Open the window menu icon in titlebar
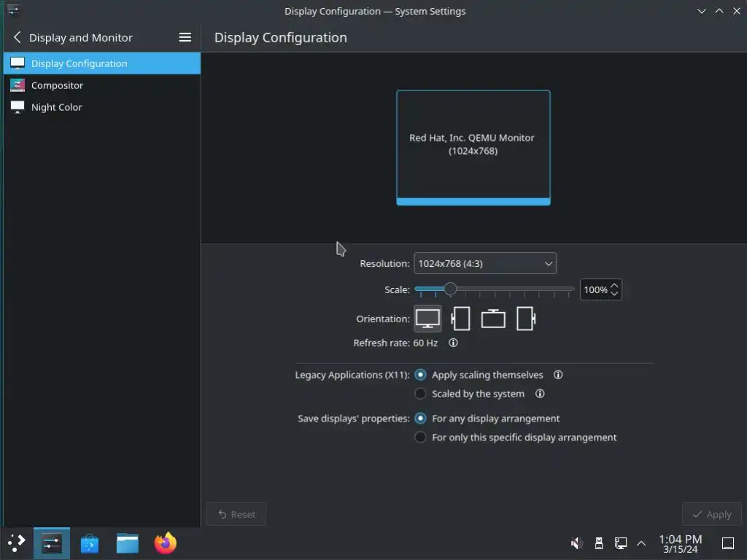The width and height of the screenshot is (747, 560). click(x=13, y=10)
